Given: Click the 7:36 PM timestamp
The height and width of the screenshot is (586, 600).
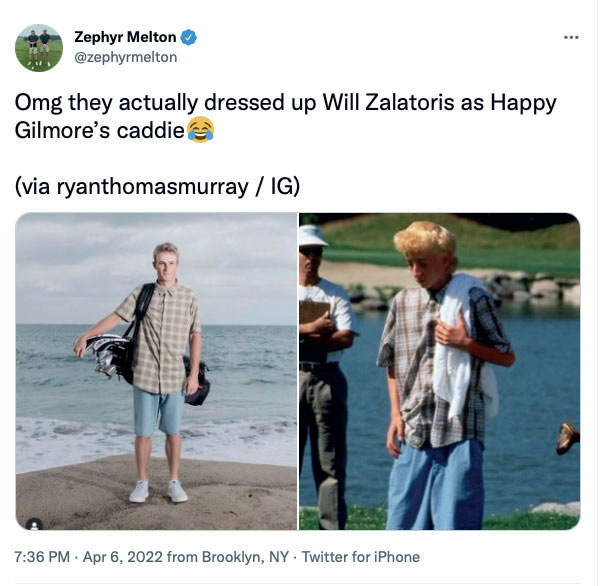Looking at the screenshot, I should tap(41, 557).
